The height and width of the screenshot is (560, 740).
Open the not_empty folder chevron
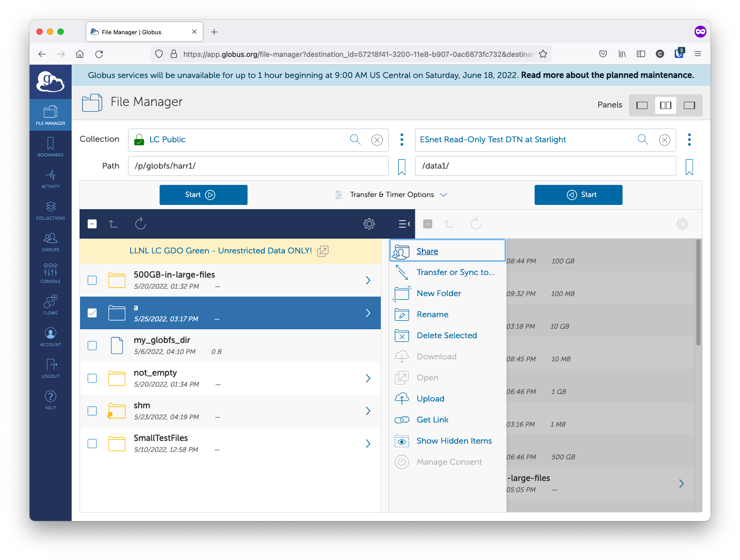[x=368, y=378]
